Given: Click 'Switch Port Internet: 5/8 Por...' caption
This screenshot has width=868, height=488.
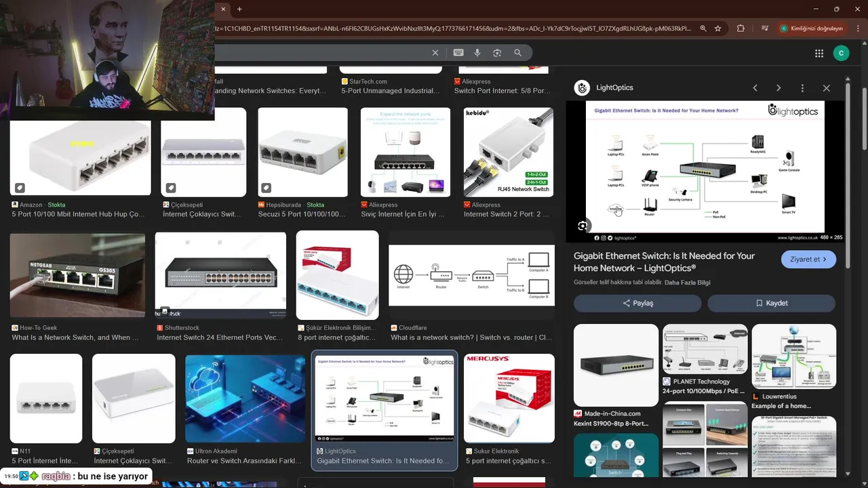Looking at the screenshot, I should pos(502,91).
